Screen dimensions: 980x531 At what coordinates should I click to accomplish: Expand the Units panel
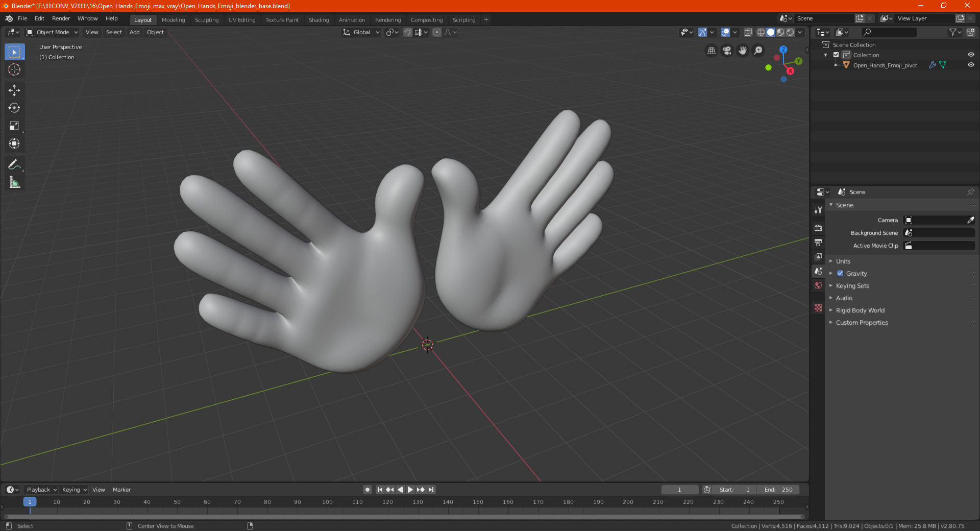click(843, 261)
